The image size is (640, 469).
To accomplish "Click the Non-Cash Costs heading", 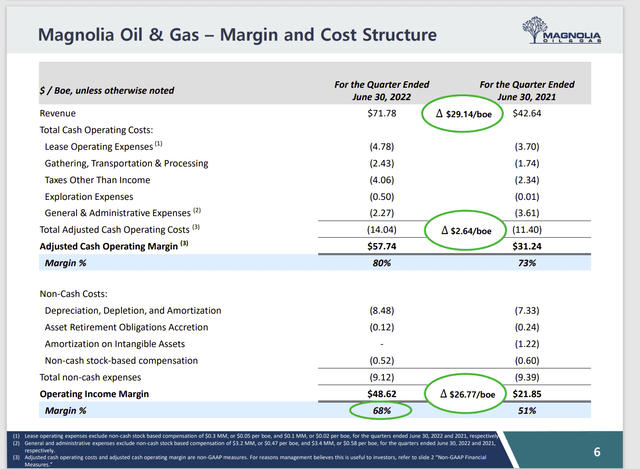I will (x=73, y=294).
